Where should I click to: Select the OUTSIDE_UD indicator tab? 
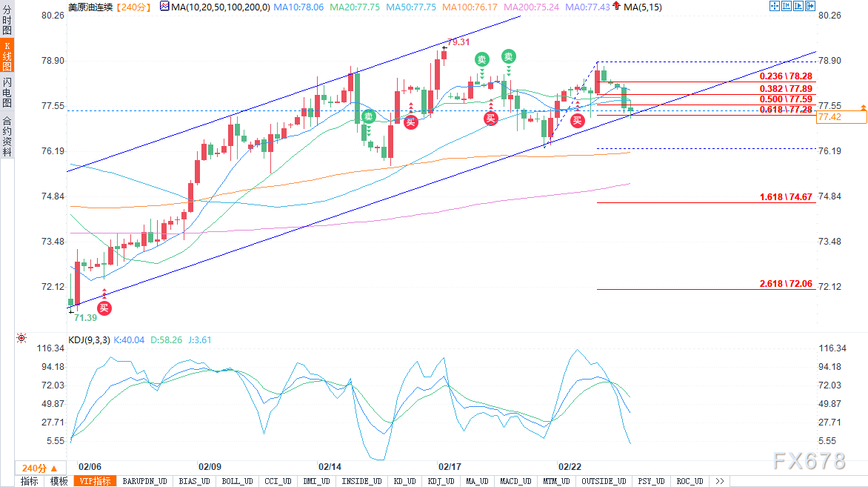[604, 481]
